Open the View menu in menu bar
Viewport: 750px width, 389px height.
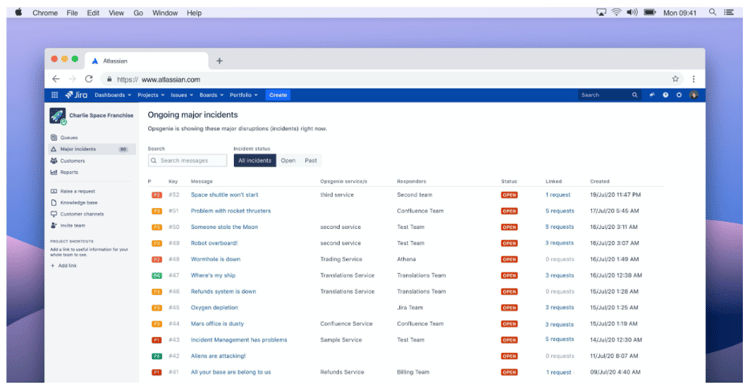coord(116,12)
